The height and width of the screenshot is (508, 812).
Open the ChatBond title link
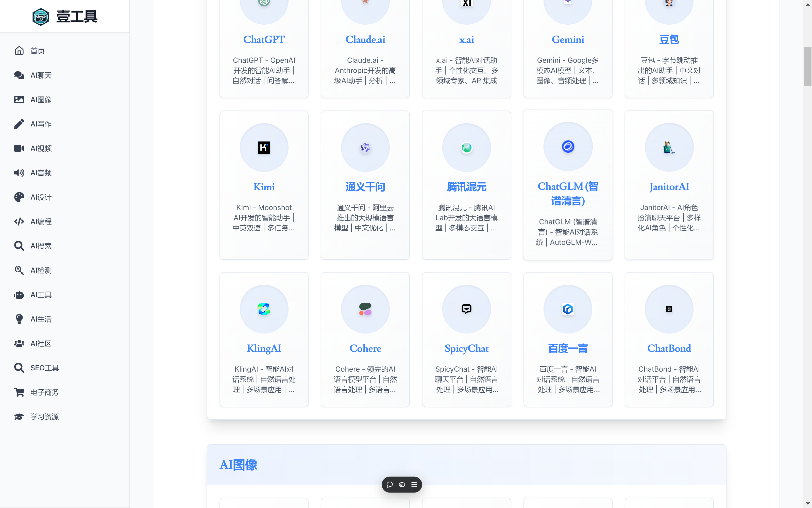pos(669,348)
